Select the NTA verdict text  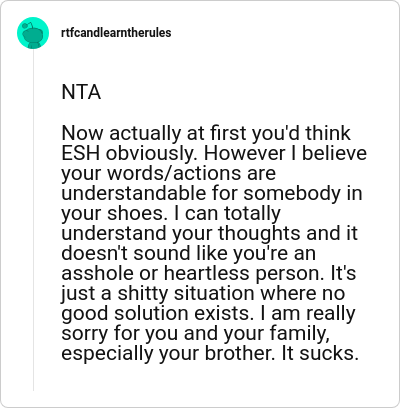coord(81,92)
